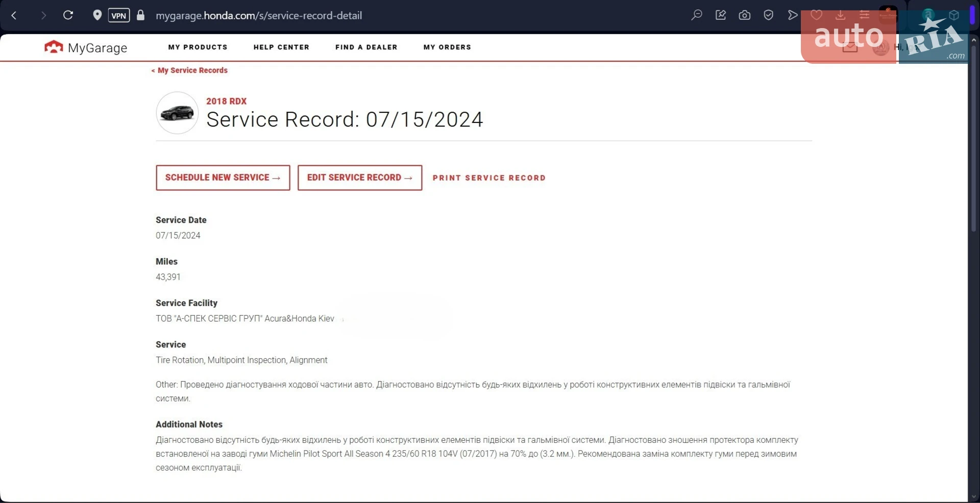Click the edit page icon in the toolbar
The height and width of the screenshot is (503, 980).
[721, 15]
